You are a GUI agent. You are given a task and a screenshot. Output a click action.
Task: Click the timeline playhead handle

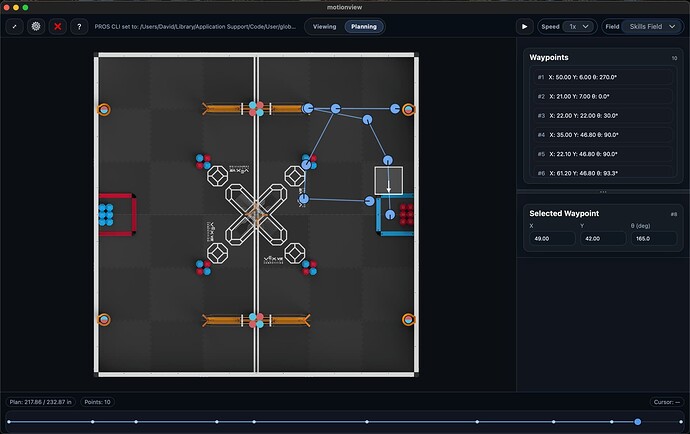click(638, 422)
